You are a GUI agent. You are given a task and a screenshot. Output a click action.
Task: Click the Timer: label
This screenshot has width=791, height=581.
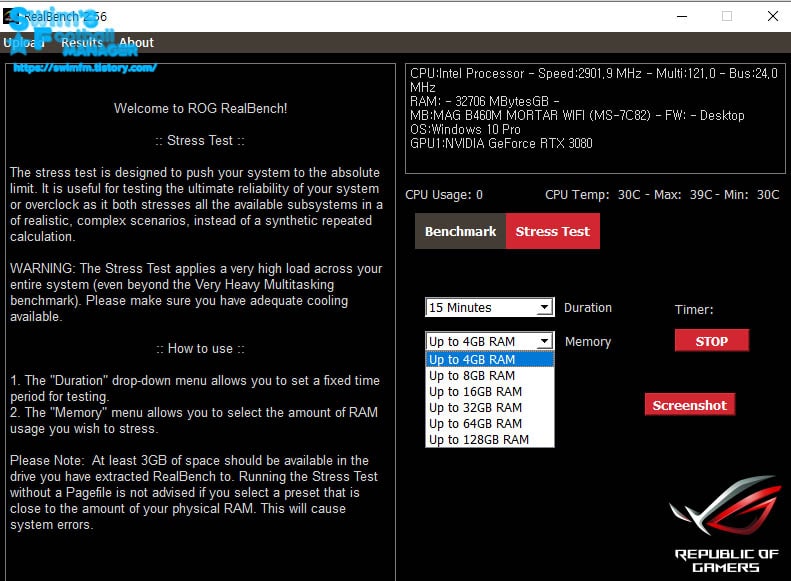click(694, 310)
